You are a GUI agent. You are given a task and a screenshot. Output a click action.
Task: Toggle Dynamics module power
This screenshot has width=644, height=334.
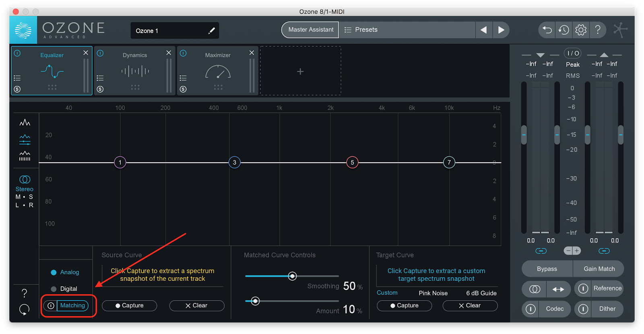100,53
